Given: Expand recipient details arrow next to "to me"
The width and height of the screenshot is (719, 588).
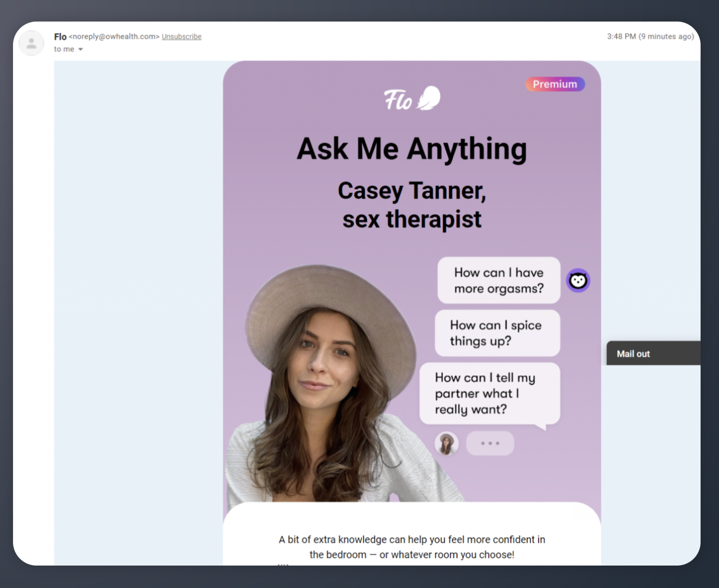Looking at the screenshot, I should click(81, 49).
